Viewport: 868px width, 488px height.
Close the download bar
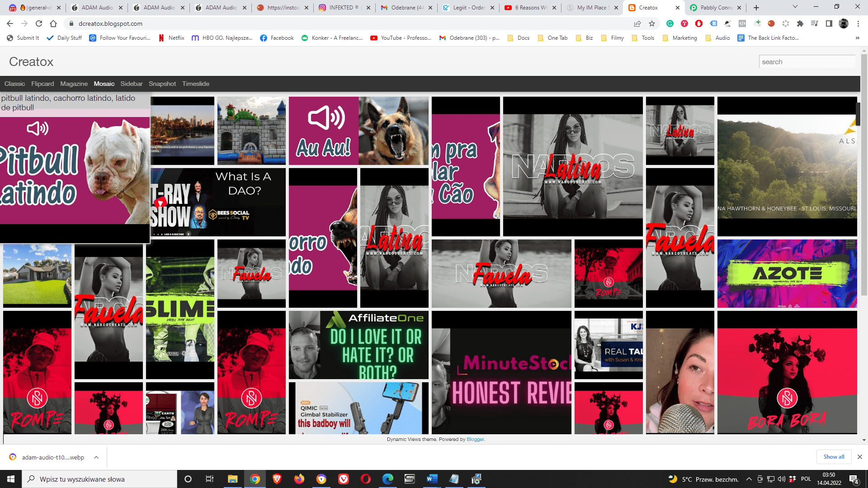click(860, 457)
